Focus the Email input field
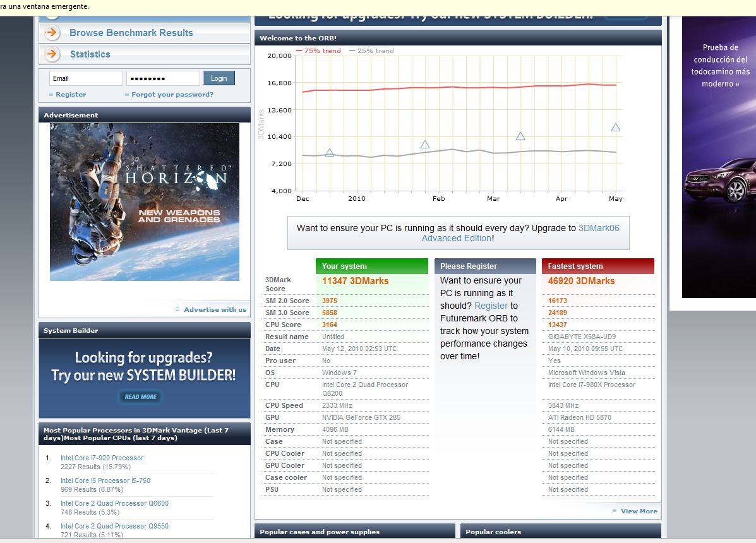The image size is (756, 543). (x=86, y=78)
